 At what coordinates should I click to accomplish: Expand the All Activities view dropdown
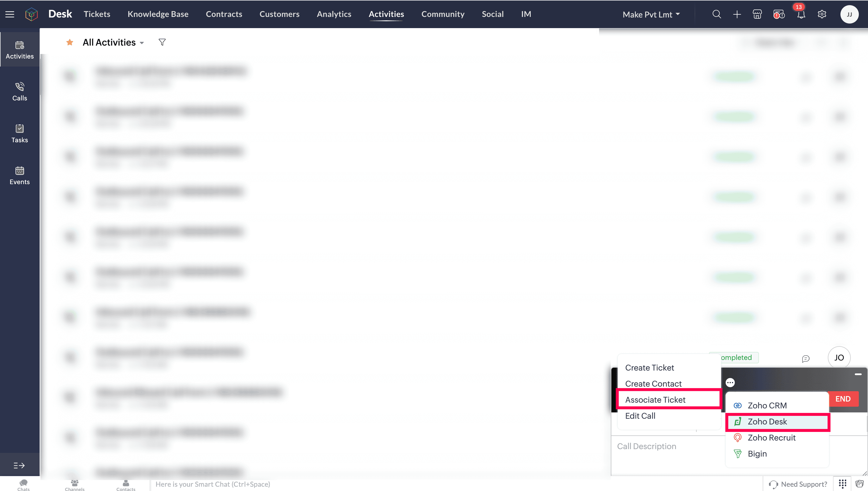(142, 43)
